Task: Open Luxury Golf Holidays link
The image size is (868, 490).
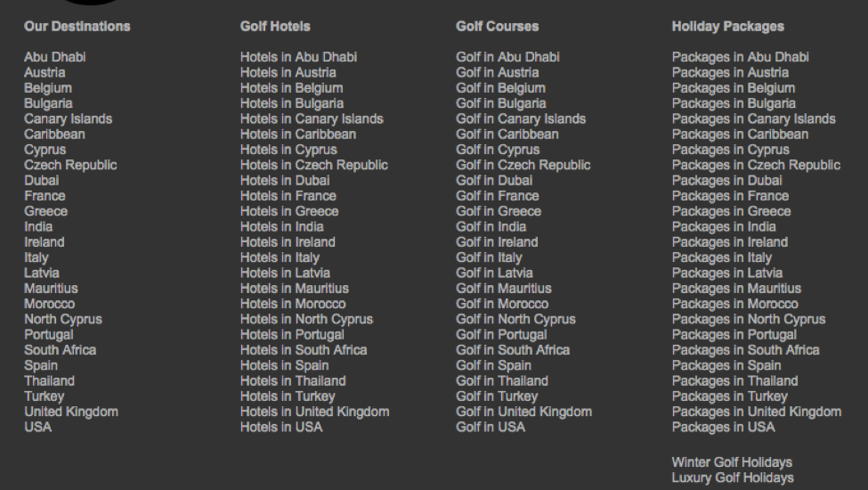Action: click(733, 478)
